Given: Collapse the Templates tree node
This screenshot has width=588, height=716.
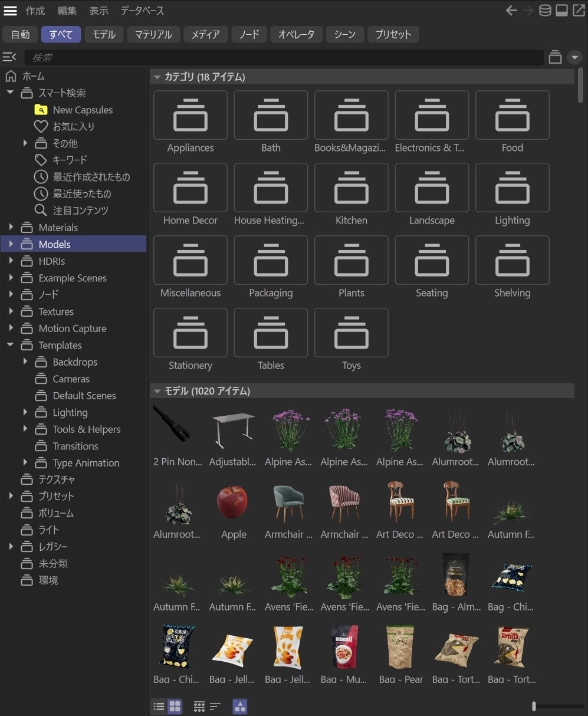Looking at the screenshot, I should pos(11,345).
